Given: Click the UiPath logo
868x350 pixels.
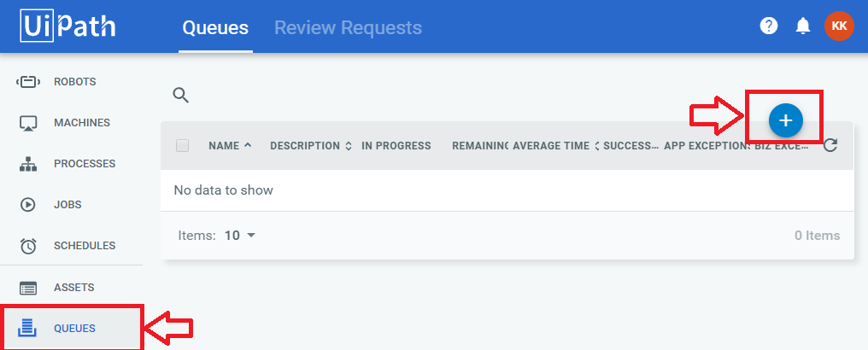Looking at the screenshot, I should click(x=68, y=26).
